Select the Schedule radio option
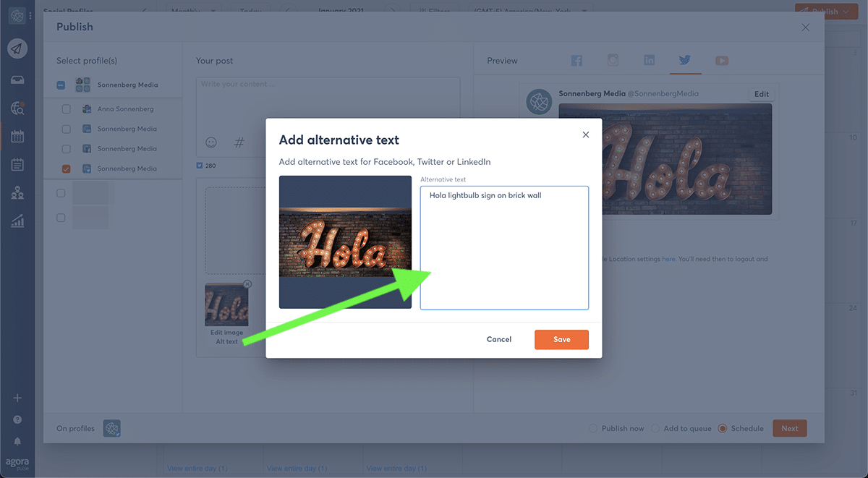 (722, 428)
